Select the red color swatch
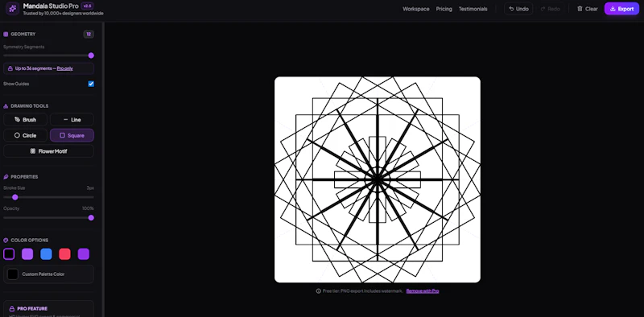 [x=65, y=254]
